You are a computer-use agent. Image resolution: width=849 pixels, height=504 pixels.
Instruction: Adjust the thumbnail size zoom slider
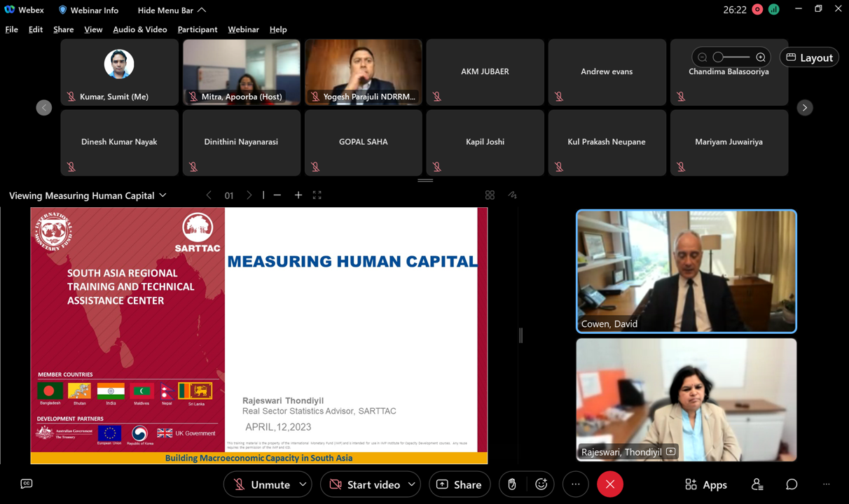(x=731, y=57)
